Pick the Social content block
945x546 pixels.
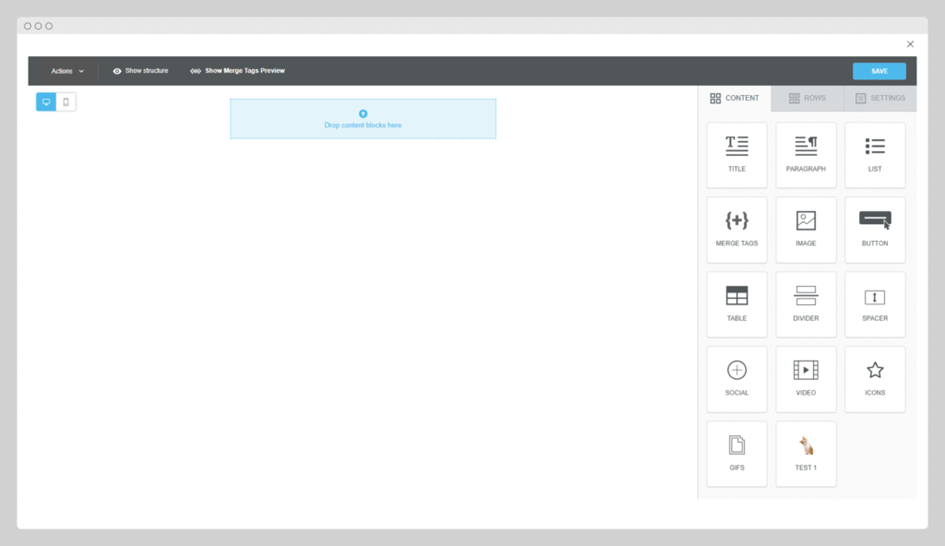pyautogui.click(x=736, y=379)
